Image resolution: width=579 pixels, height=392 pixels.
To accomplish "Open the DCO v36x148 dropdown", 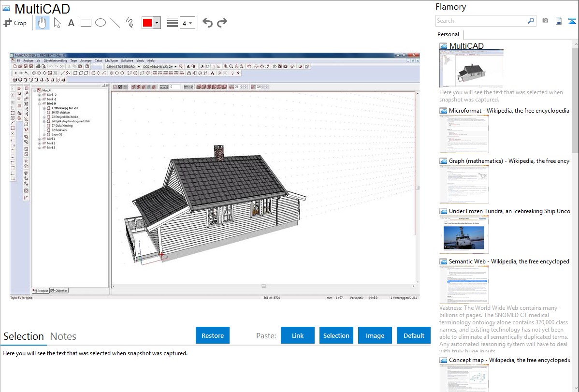I will point(175,67).
